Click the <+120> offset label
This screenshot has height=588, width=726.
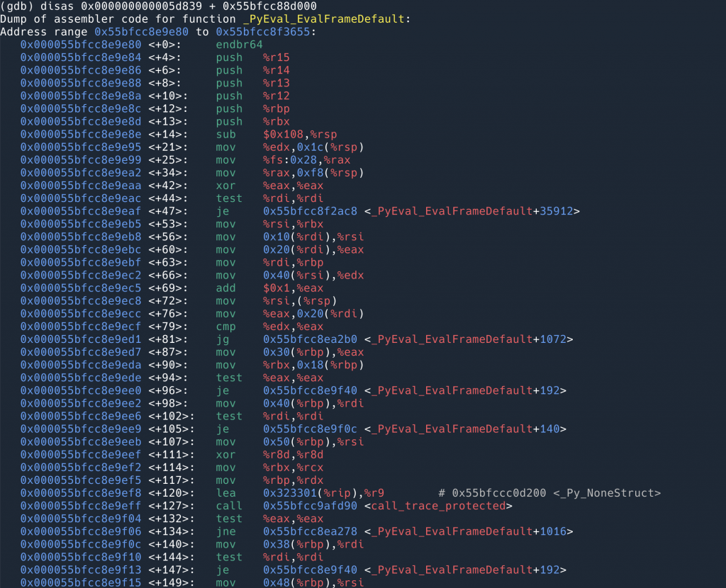pyautogui.click(x=168, y=493)
